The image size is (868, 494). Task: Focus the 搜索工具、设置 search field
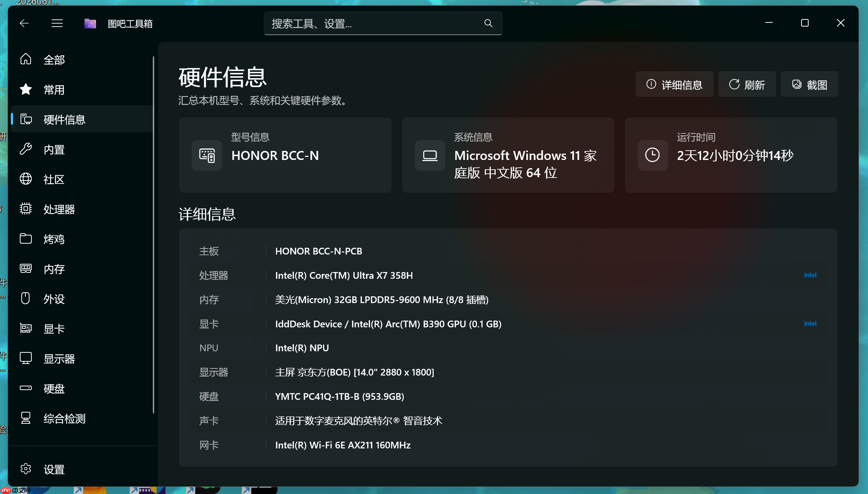(383, 23)
